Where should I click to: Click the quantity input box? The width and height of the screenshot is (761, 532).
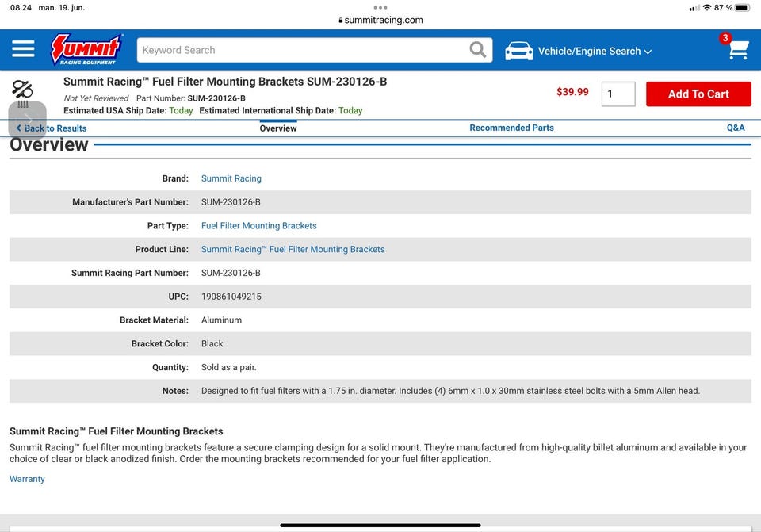point(618,94)
